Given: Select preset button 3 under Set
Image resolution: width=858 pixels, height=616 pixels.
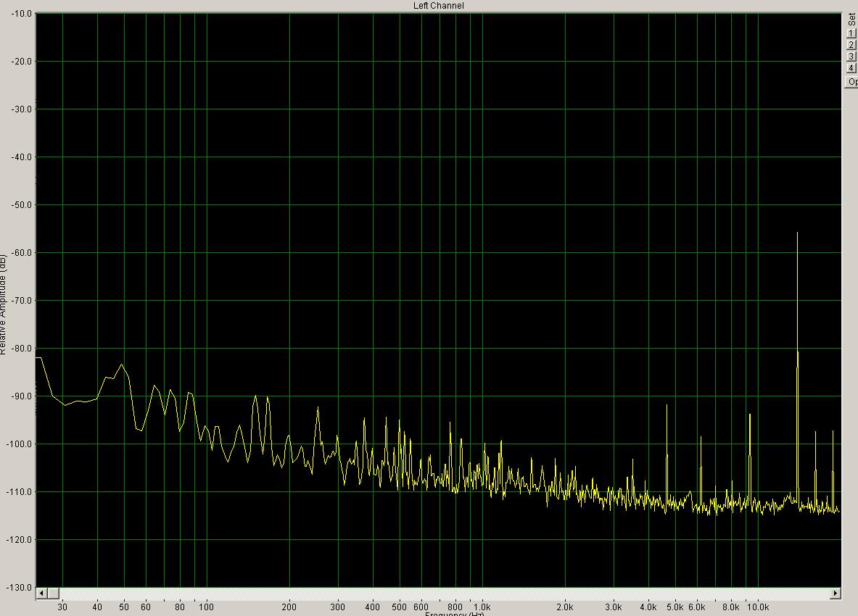Looking at the screenshot, I should point(851,57).
